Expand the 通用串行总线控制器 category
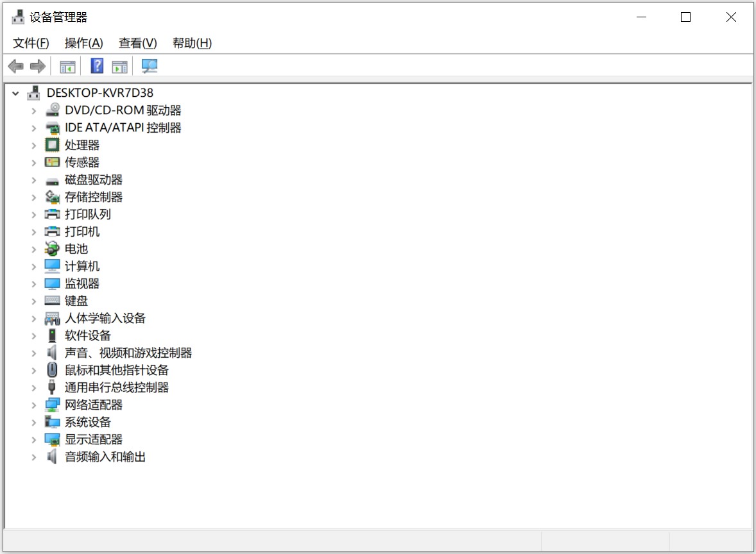The image size is (756, 554). (34, 389)
